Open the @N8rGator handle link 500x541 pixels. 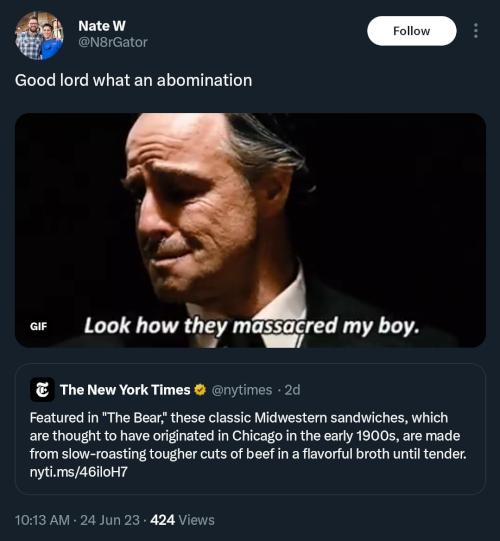(113, 42)
